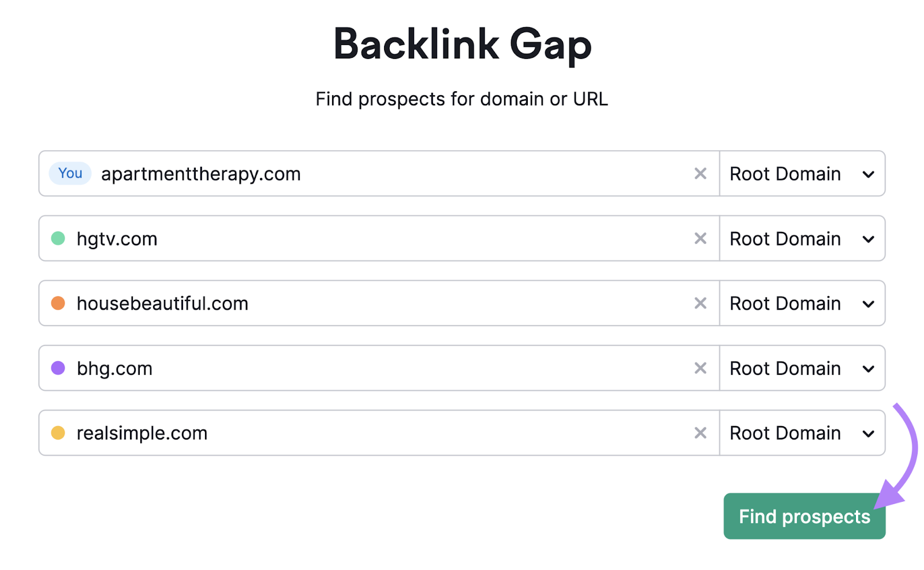
Task: Clear the apartmenttherapy.com domain field
Action: (x=701, y=173)
